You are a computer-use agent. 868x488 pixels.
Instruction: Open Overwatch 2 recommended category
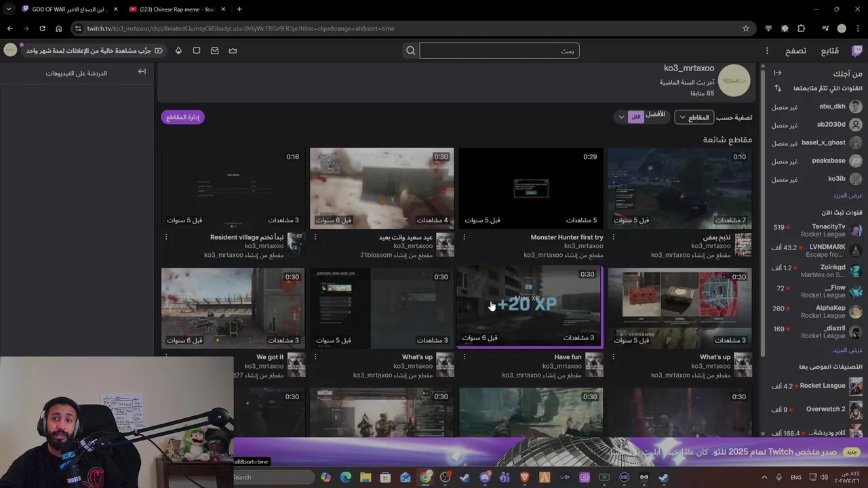(816, 409)
